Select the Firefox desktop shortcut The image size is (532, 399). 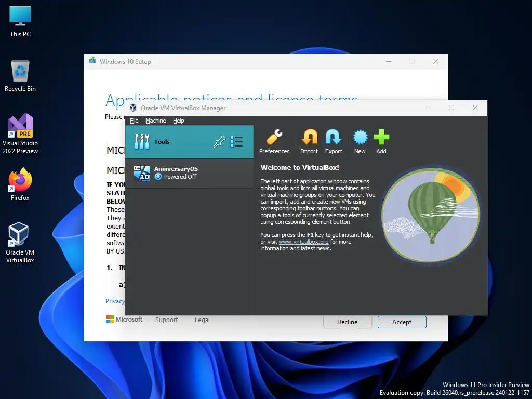click(x=20, y=184)
